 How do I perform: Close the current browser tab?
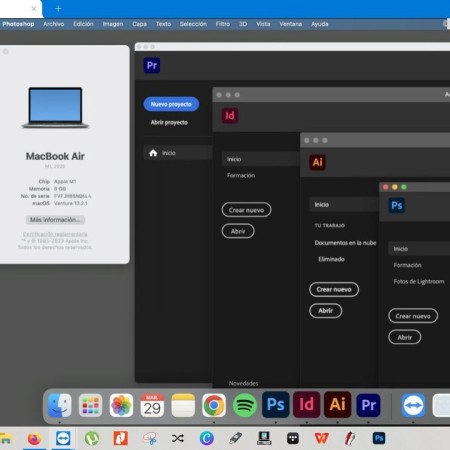34,9
